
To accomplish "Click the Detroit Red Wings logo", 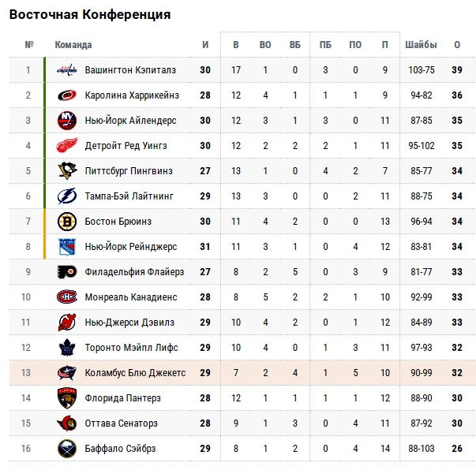I will tap(67, 146).
